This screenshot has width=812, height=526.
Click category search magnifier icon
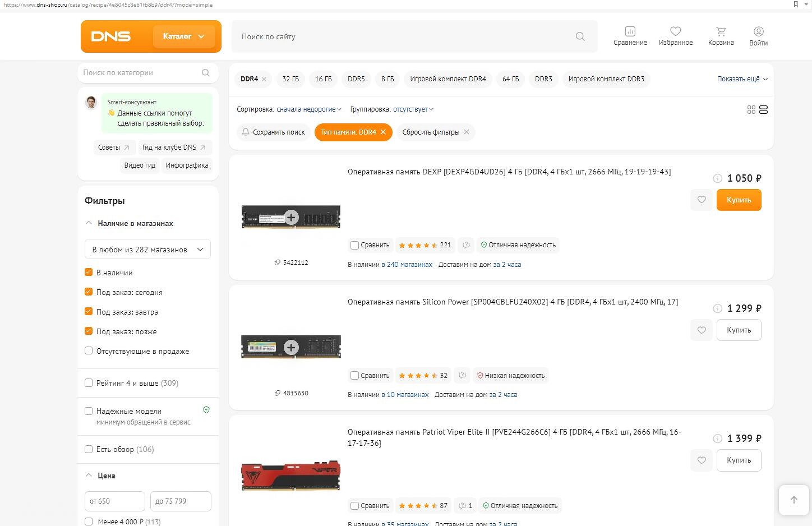(206, 73)
